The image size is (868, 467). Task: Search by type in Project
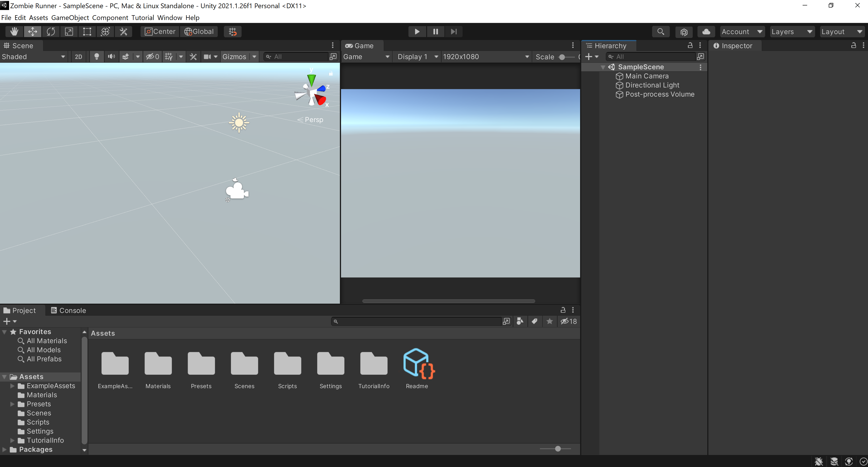click(520, 321)
